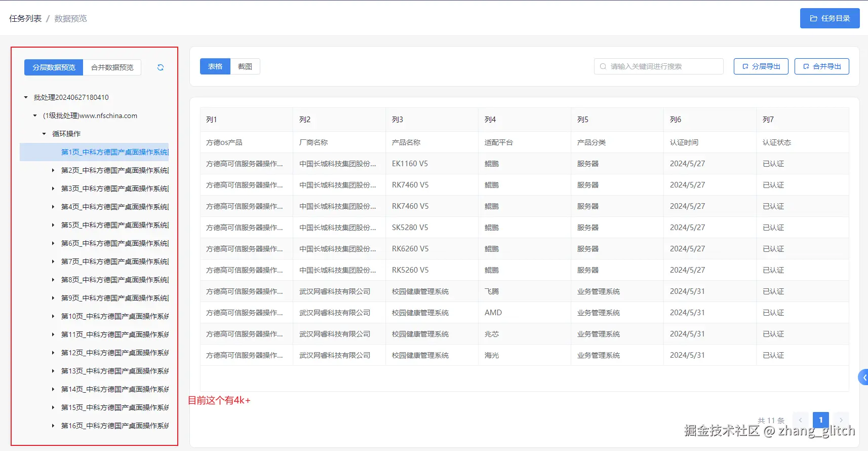Image resolution: width=868 pixels, height=451 pixels.
Task: Click the 兆芯 platform cell
Action: [525, 334]
